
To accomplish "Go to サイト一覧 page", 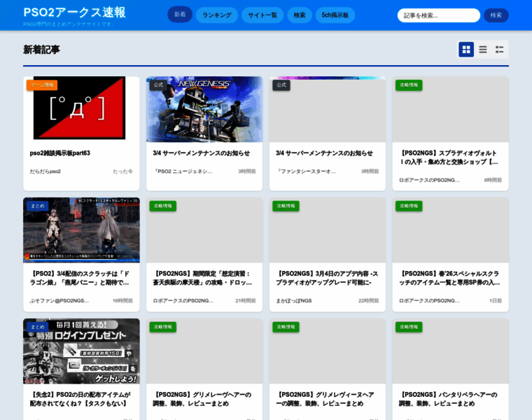I will coord(262,15).
